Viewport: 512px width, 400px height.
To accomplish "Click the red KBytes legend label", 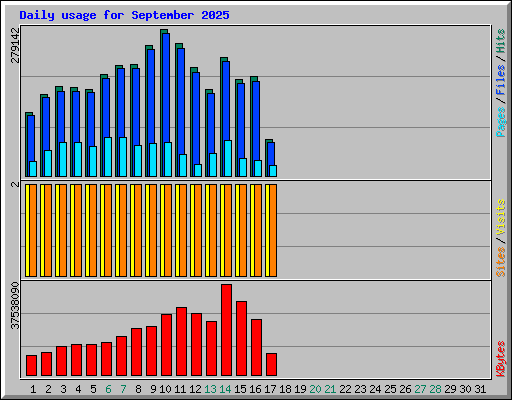I will (500, 359).
